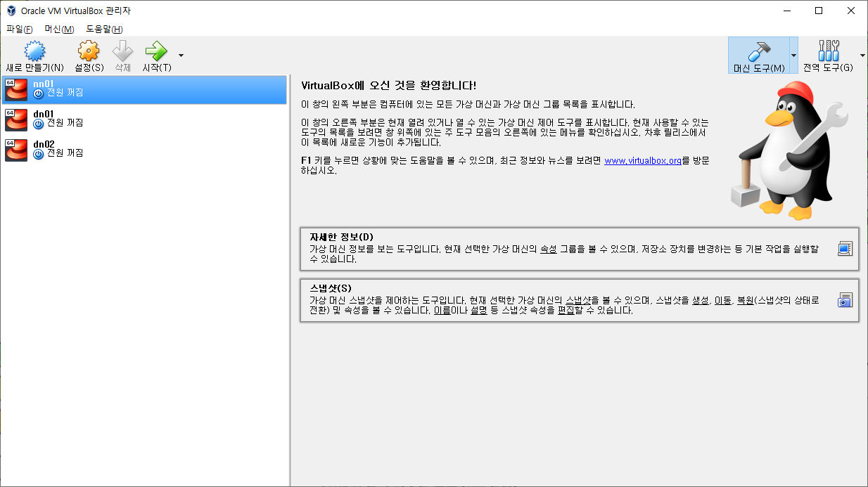Click the nn01 '전원 꺼짐' status text
The height and width of the screenshot is (487, 868).
(65, 93)
